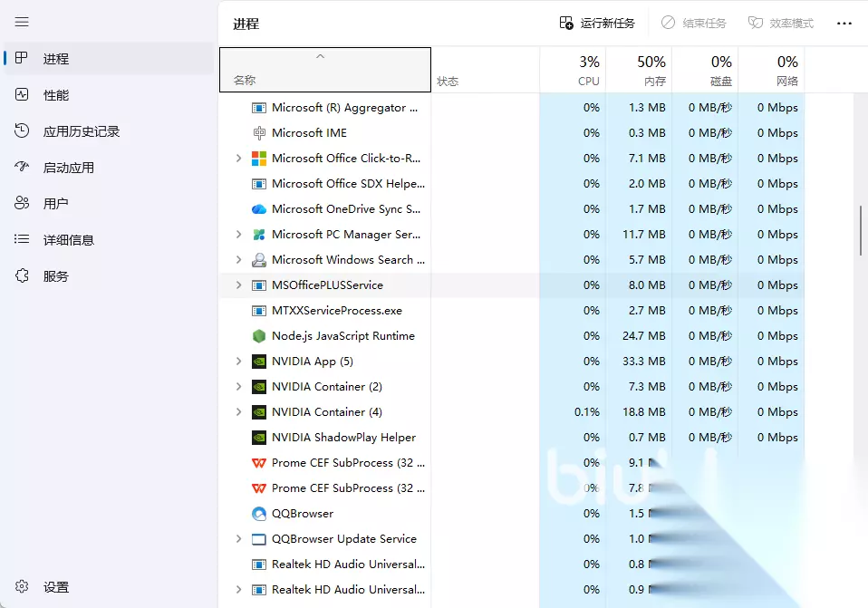868x608 pixels.
Task: Sort by 磁盘 column header
Action: 705,70
